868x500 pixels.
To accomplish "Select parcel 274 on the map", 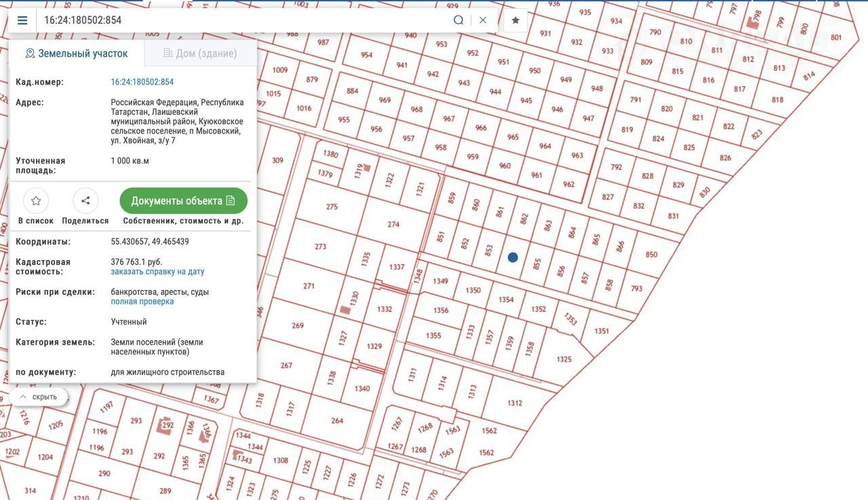I will pos(393,225).
